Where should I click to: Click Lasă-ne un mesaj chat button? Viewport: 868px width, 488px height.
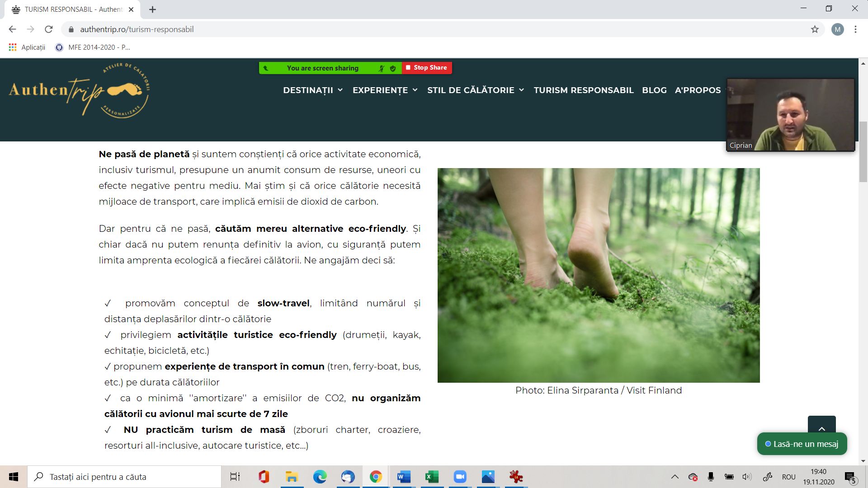[802, 444]
